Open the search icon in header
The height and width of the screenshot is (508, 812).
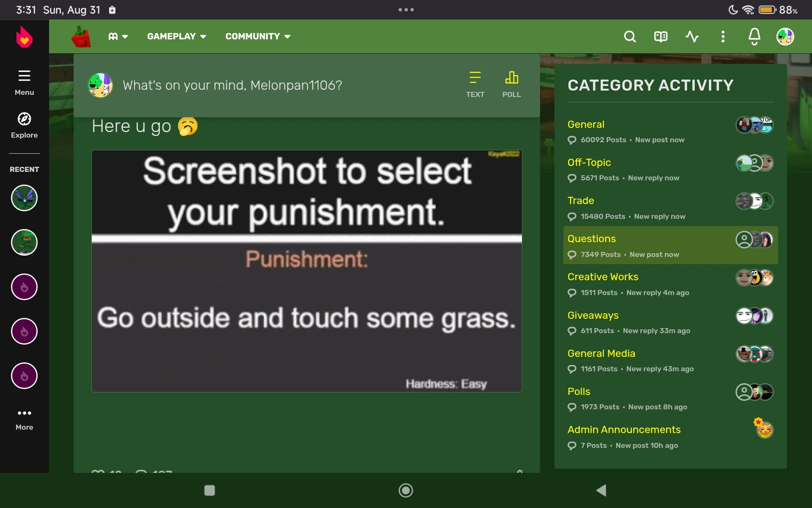pos(630,37)
